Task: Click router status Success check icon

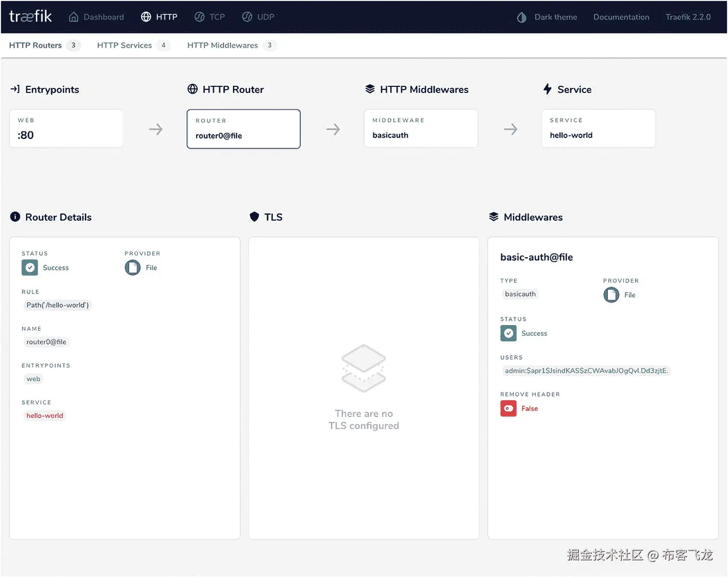Action: coord(30,267)
